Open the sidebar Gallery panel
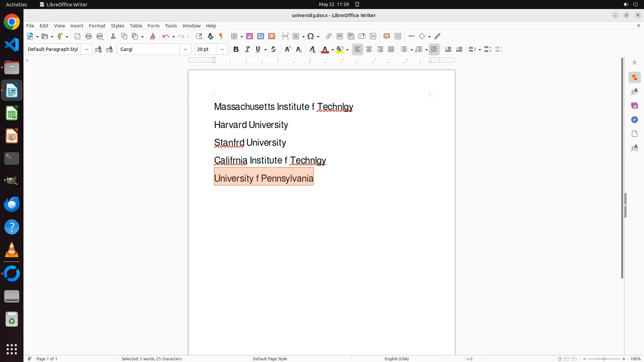The height and width of the screenshot is (362, 644). pos(634,106)
